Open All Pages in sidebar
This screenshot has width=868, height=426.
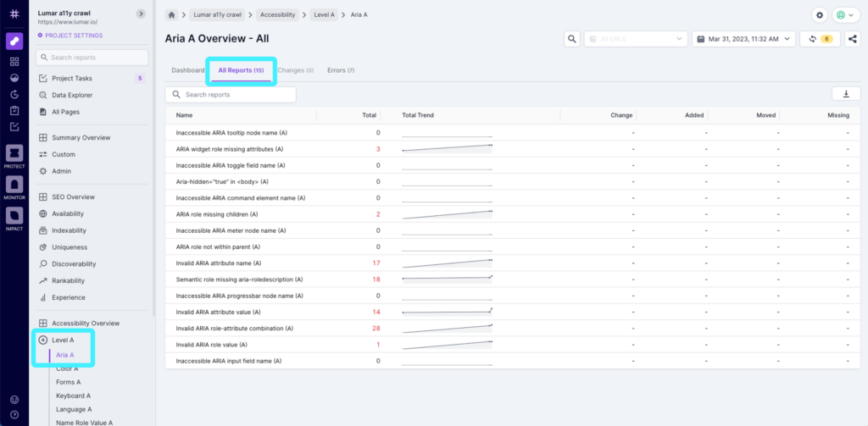click(x=65, y=112)
